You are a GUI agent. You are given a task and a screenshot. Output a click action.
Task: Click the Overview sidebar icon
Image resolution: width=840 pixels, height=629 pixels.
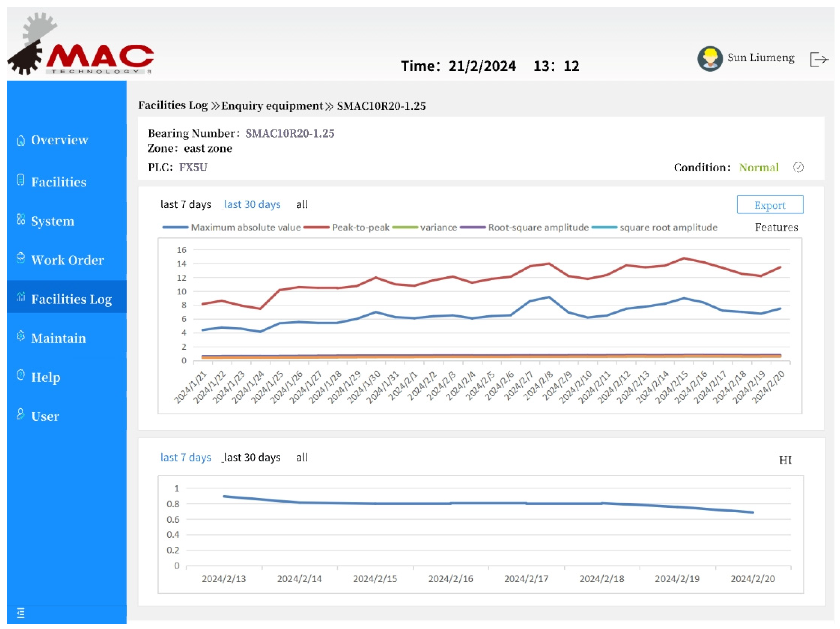coord(21,141)
